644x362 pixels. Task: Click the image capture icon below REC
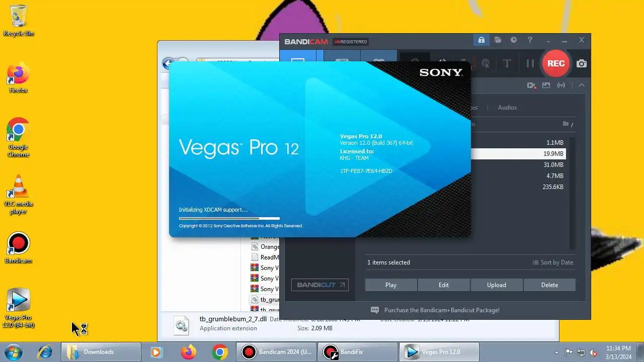coord(546,85)
